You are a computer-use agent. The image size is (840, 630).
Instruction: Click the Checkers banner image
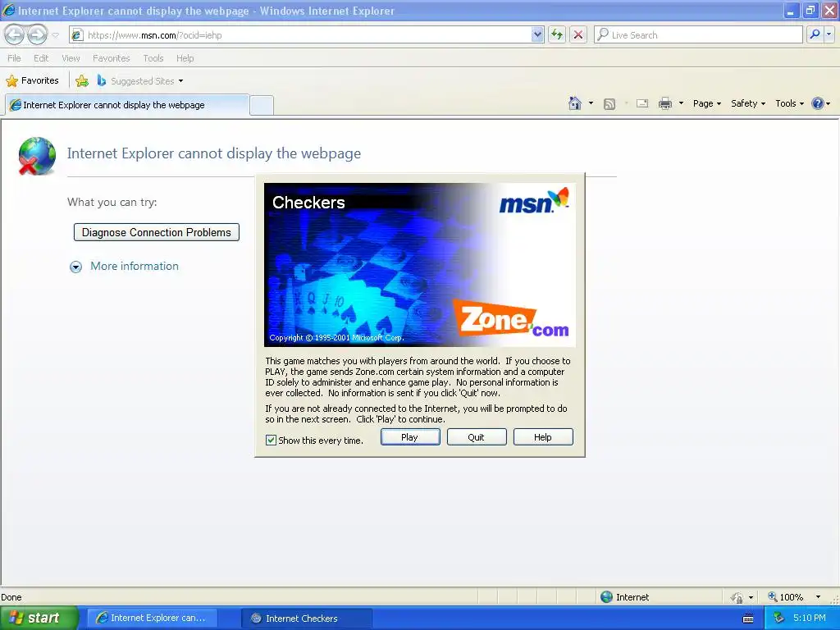tap(420, 265)
